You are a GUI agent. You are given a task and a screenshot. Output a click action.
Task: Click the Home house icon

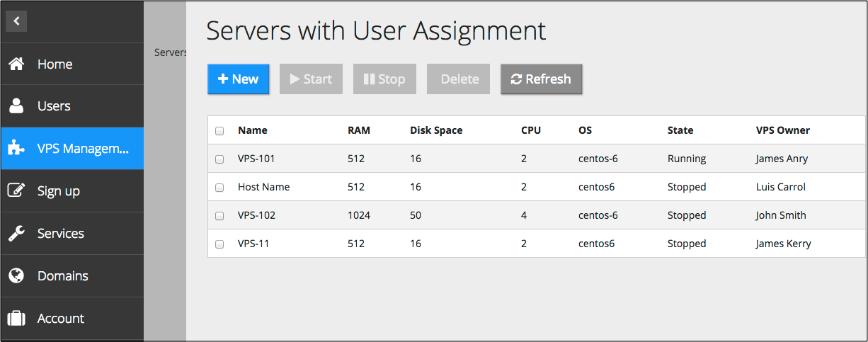tap(16, 64)
